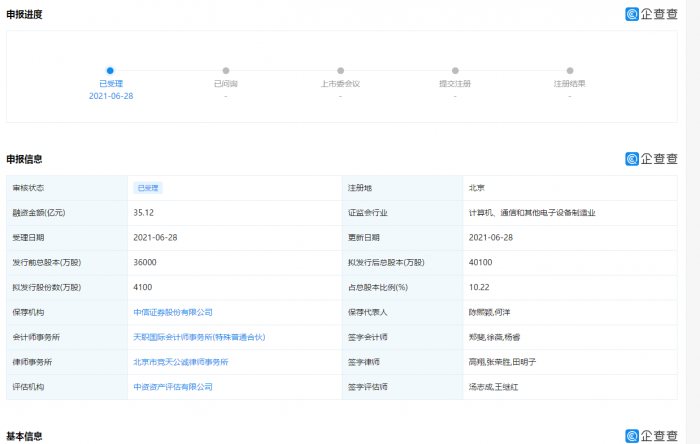
Task: Select the blue 已受理 progress step dot
Action: (110, 71)
